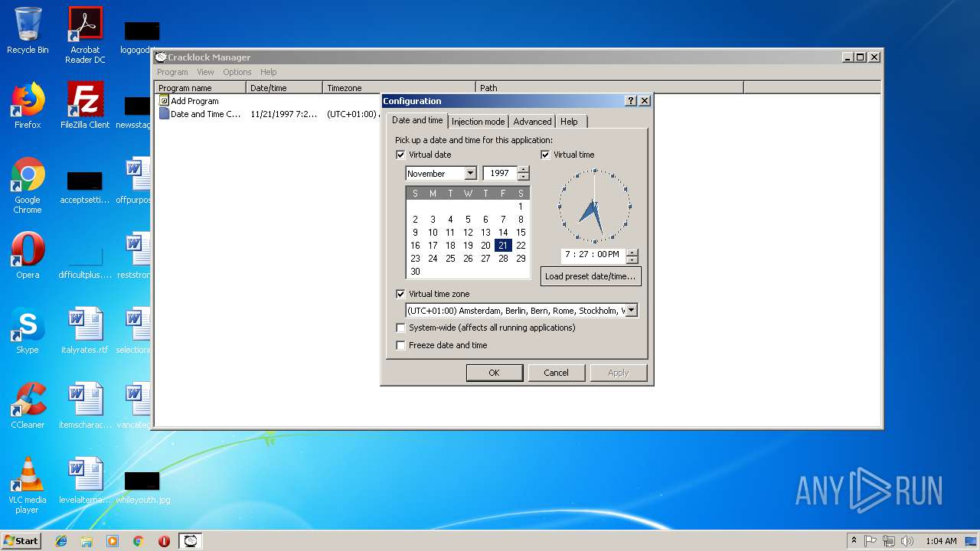Open italyrates.rtf document icon
The image size is (980, 551).
(85, 331)
